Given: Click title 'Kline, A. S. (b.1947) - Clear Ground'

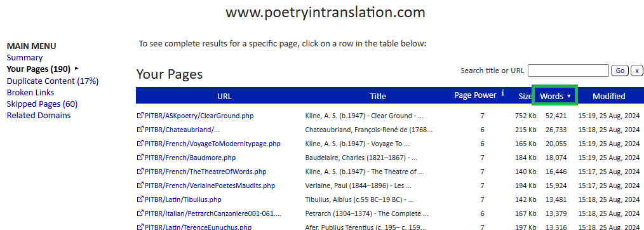Looking at the screenshot, I should click(x=364, y=116).
